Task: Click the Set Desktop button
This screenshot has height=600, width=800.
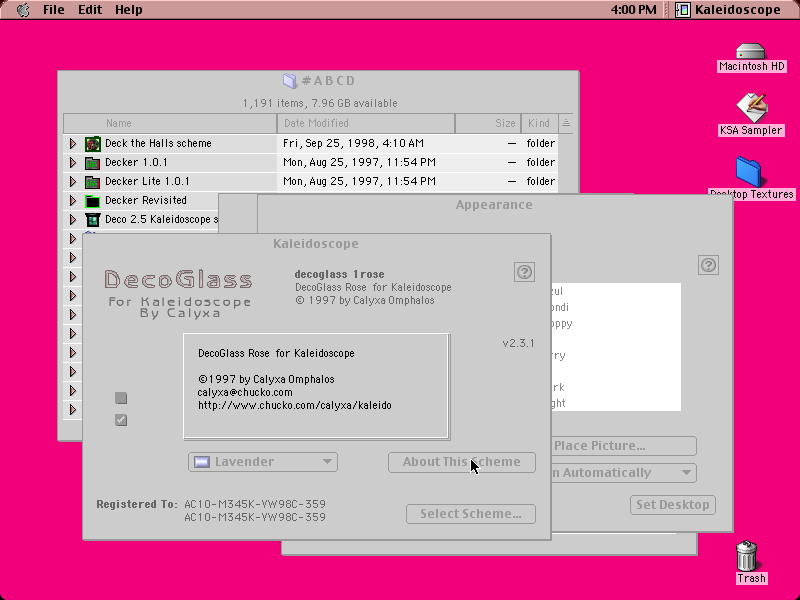Action: 672,505
